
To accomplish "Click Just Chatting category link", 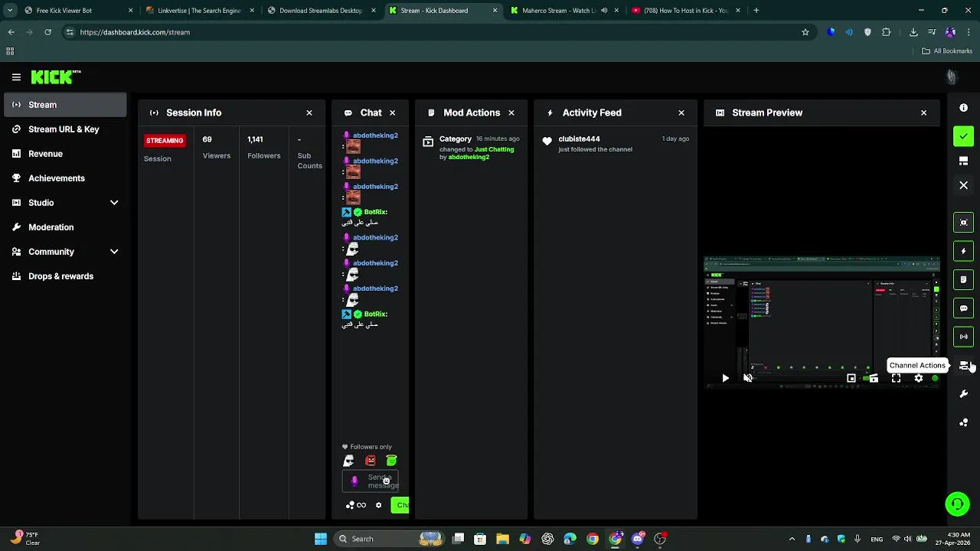I will coord(494,149).
